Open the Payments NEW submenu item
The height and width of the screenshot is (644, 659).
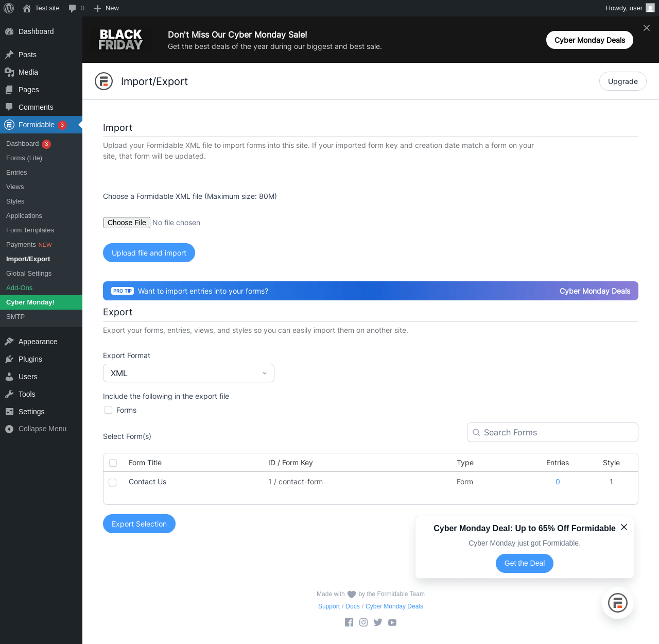pos(41,245)
